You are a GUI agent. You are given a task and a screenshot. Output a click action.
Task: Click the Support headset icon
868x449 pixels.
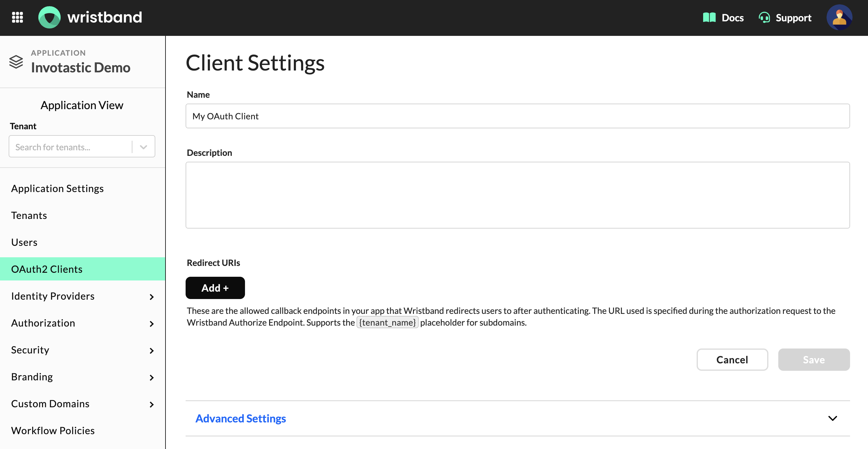(x=764, y=18)
